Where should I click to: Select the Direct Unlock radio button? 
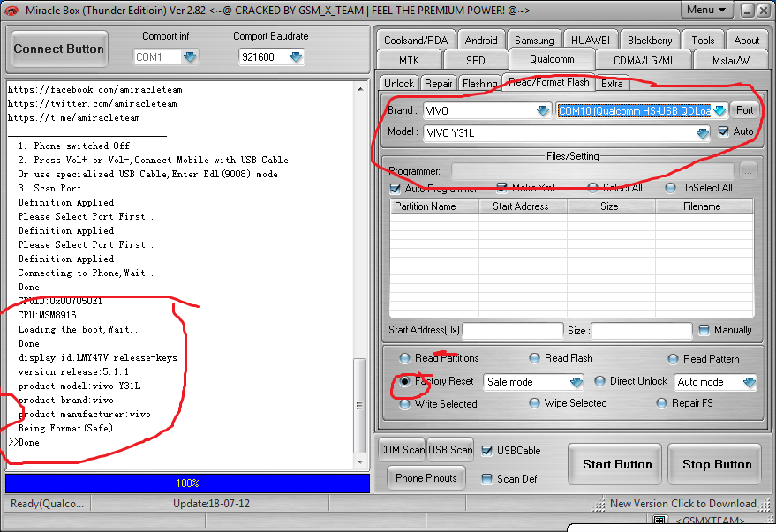599,381
